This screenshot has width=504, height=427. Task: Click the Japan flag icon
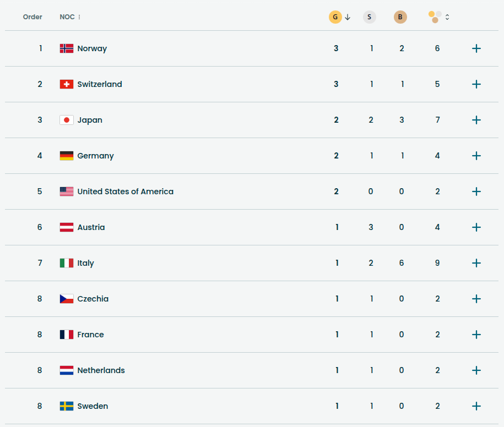[x=67, y=120]
